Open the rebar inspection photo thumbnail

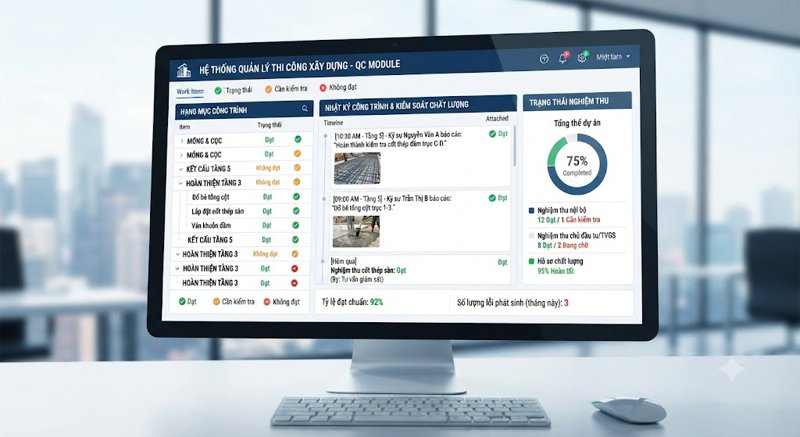coord(357,168)
